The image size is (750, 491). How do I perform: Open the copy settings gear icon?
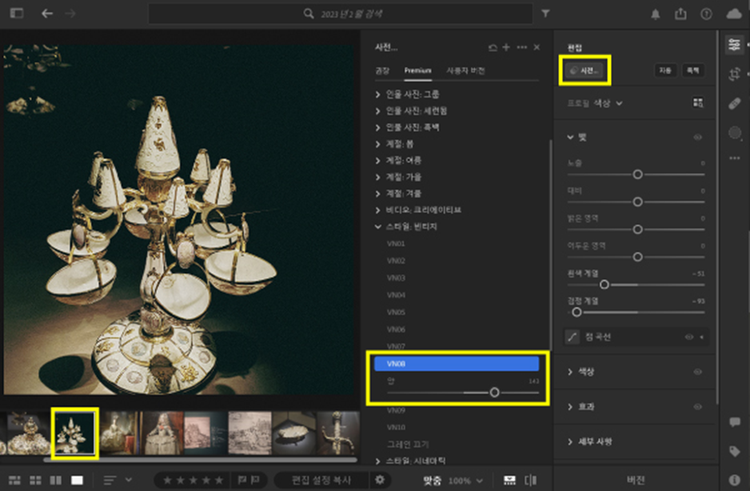(x=380, y=480)
